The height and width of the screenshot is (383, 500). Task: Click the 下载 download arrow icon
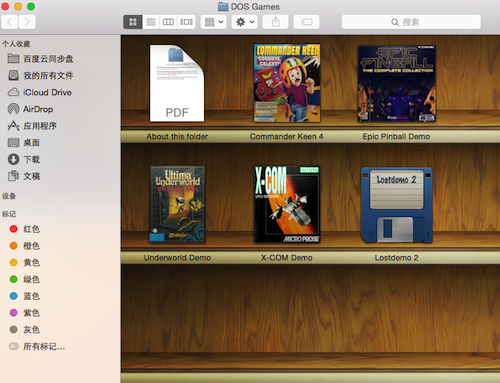pyautogui.click(x=13, y=159)
